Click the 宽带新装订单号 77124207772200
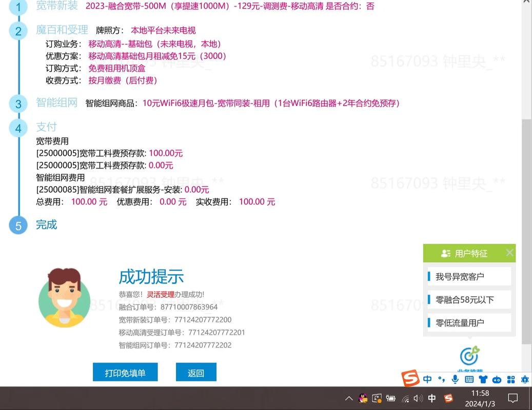The width and height of the screenshot is (532, 410). [x=175, y=319]
